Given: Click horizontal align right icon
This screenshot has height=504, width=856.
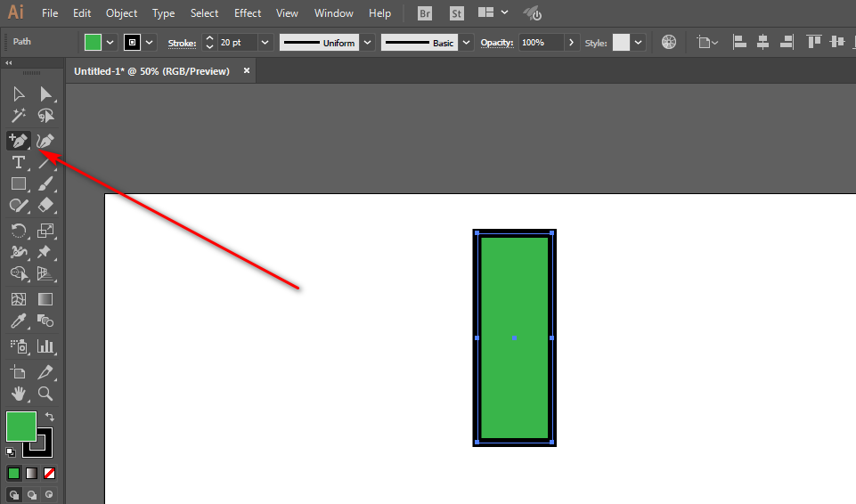Looking at the screenshot, I should coord(787,42).
